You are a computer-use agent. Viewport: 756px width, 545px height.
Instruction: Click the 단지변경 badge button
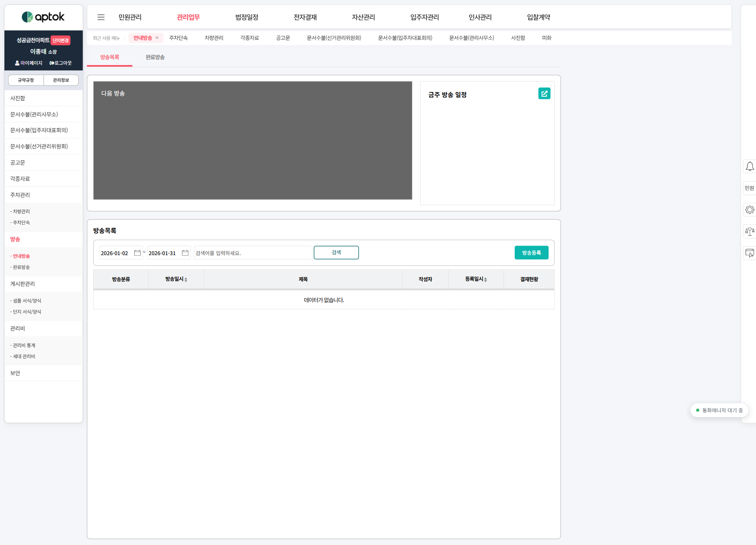(x=60, y=41)
